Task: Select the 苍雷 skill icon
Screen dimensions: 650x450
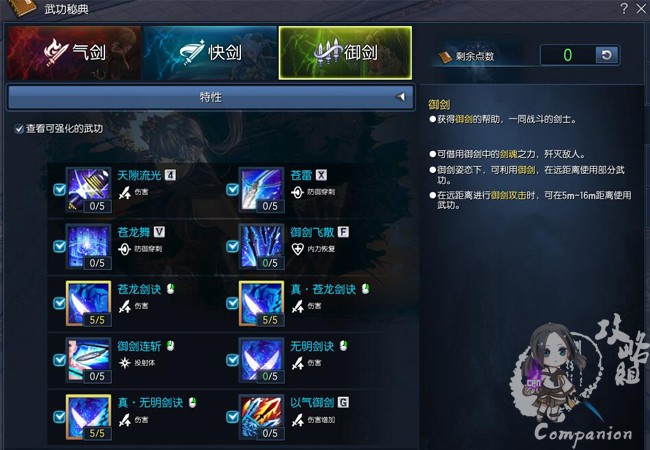Action: coord(262,190)
